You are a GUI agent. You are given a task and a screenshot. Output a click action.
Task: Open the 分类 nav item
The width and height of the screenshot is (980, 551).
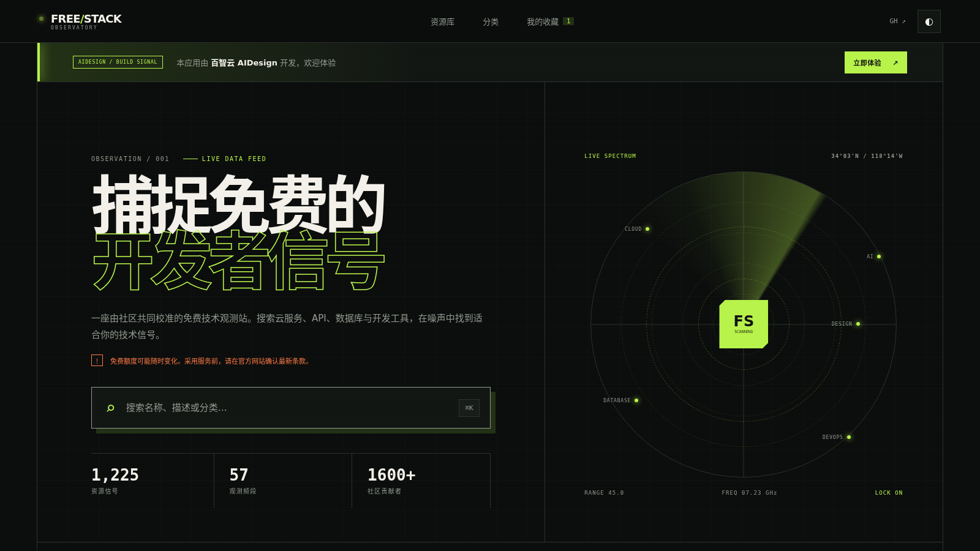pos(491,21)
